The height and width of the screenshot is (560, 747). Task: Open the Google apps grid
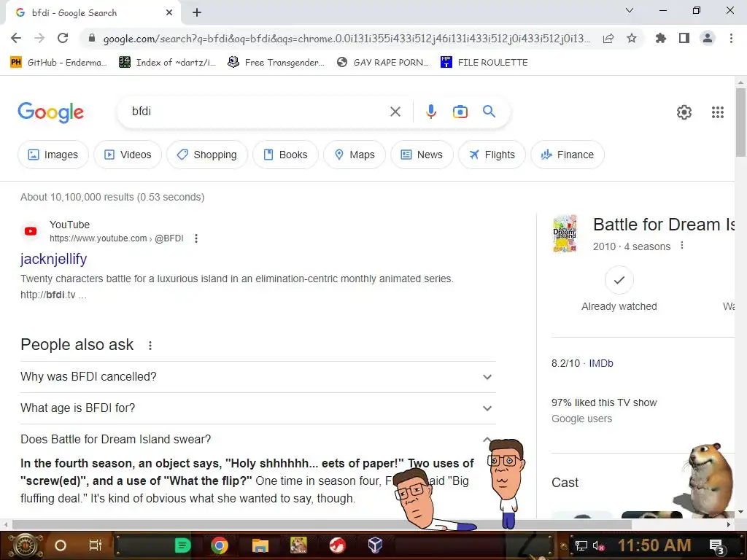[x=718, y=112]
